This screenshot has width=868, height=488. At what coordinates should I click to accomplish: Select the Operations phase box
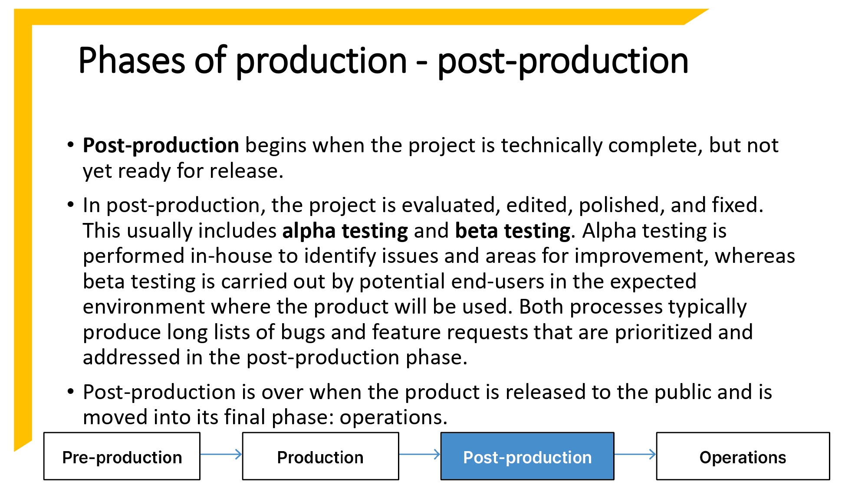pos(743,456)
